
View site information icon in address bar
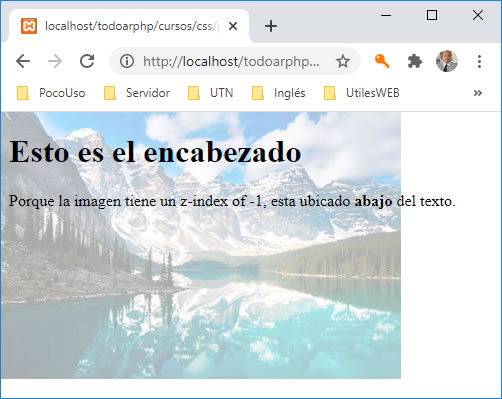tap(127, 61)
